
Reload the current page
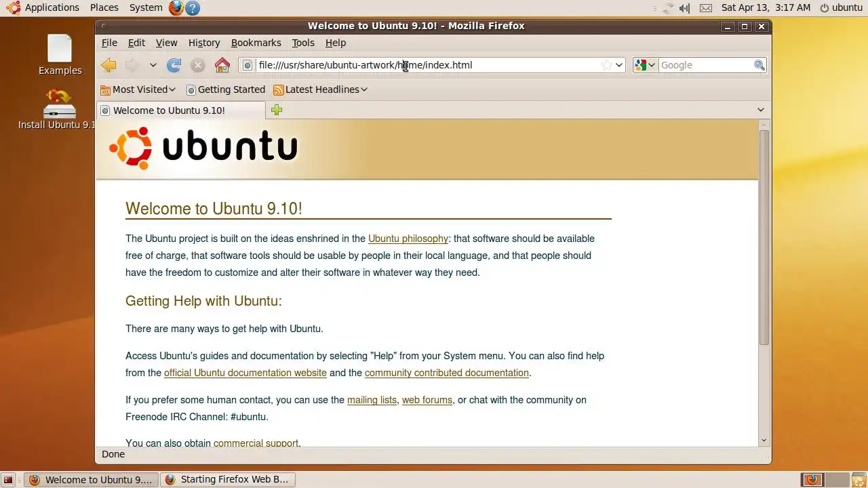point(174,65)
